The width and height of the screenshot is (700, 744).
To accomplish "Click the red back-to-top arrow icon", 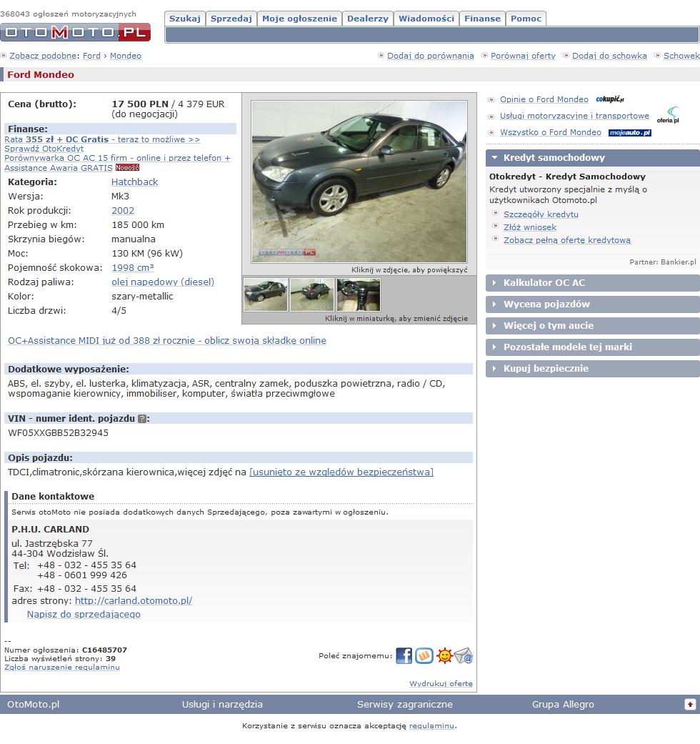I will pos(691,705).
